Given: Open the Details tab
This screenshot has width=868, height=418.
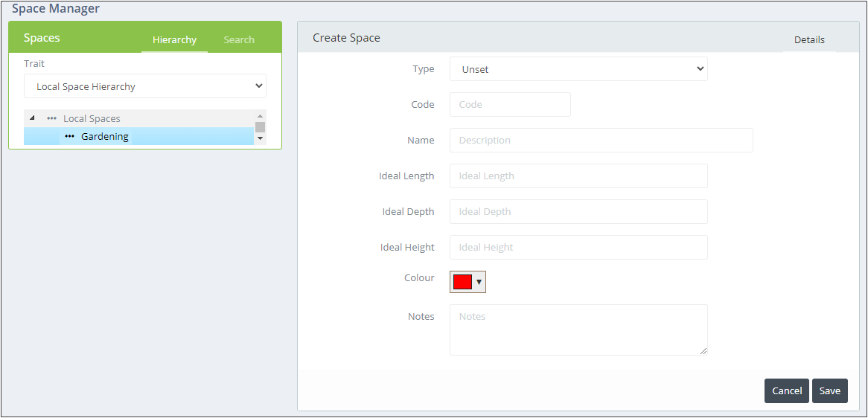Looking at the screenshot, I should point(809,40).
